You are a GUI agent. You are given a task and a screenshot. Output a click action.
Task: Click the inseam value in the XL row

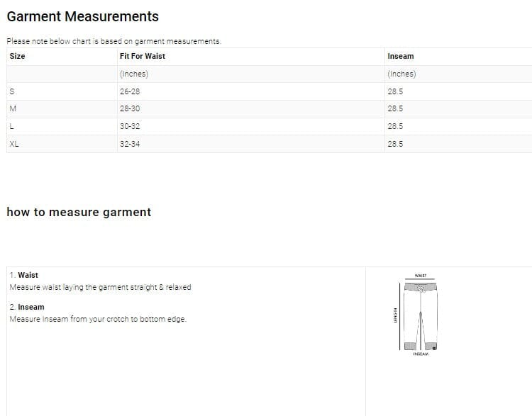click(x=395, y=144)
